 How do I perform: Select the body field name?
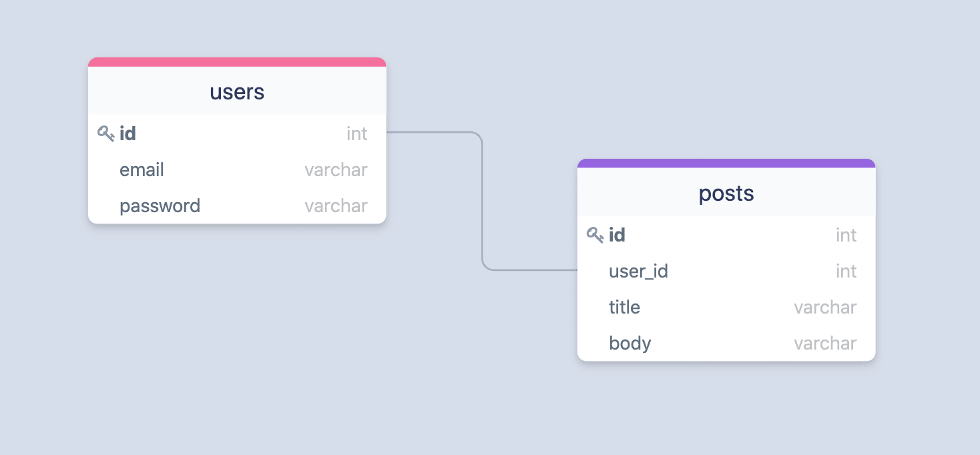[x=630, y=343]
